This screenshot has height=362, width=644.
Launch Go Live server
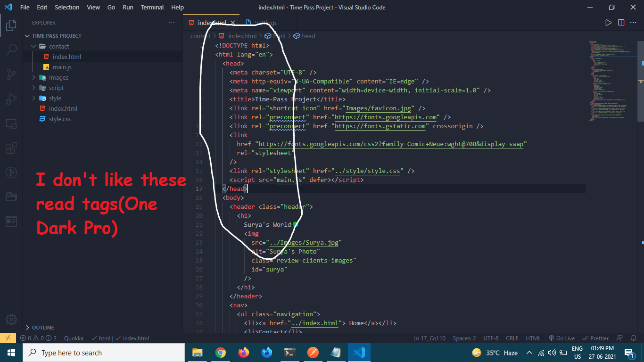click(x=561, y=338)
